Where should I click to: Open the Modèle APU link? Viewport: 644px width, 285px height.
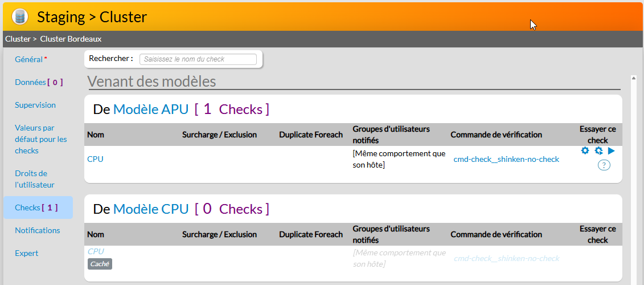[151, 109]
